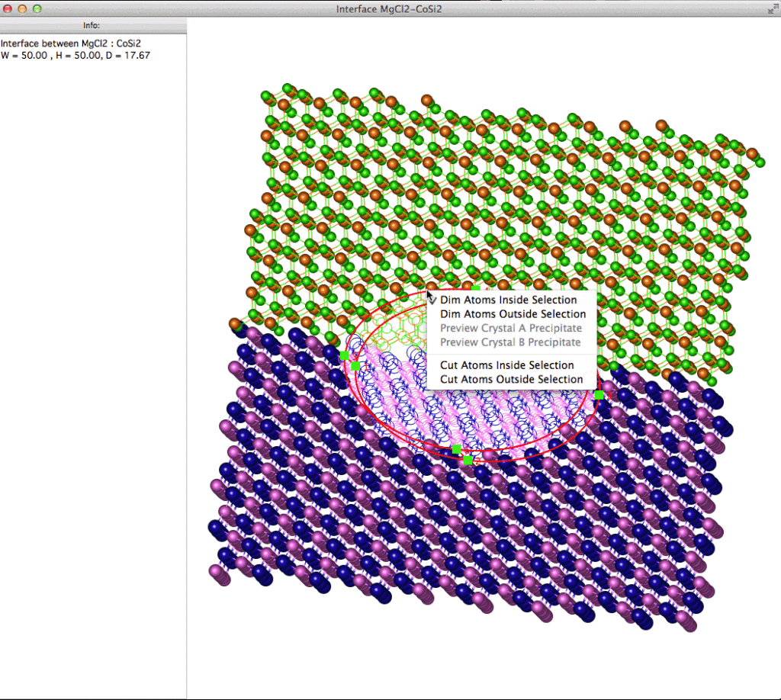
Task: Click Cut Atoms Inside Selection
Action: (506, 365)
